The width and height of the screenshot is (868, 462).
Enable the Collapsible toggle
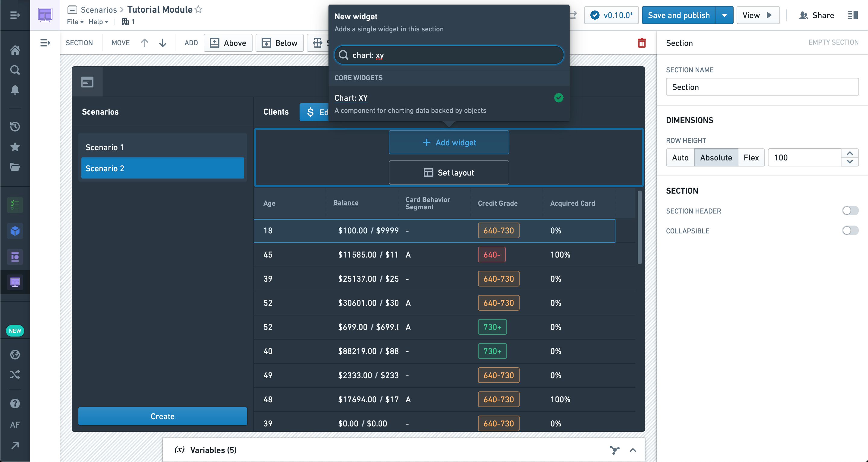point(850,231)
